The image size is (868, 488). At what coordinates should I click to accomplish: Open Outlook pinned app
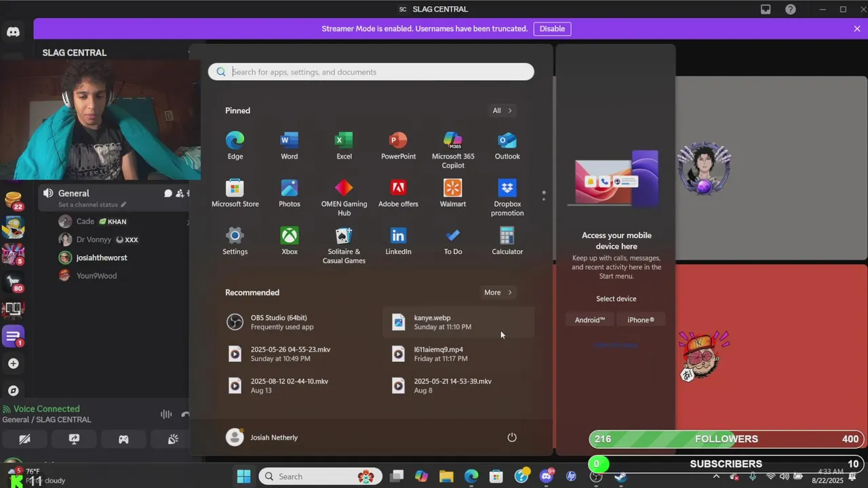[507, 146]
